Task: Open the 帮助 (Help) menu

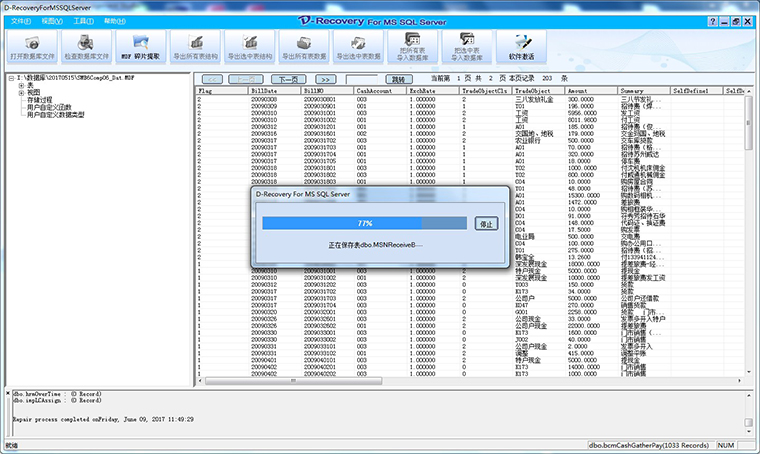Action: pyautogui.click(x=115, y=21)
